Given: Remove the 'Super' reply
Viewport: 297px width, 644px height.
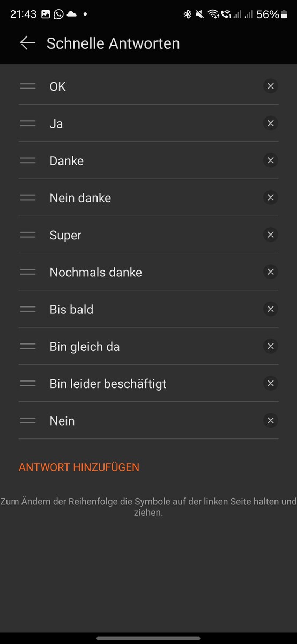Looking at the screenshot, I should click(x=271, y=235).
